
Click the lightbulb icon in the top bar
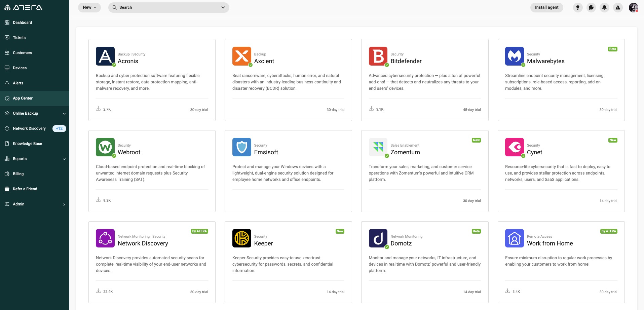tap(578, 7)
